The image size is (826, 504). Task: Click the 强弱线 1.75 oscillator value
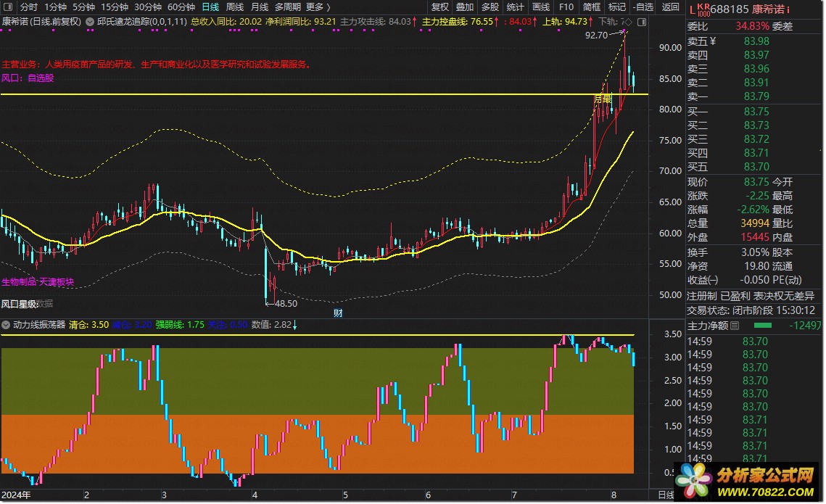(180, 324)
